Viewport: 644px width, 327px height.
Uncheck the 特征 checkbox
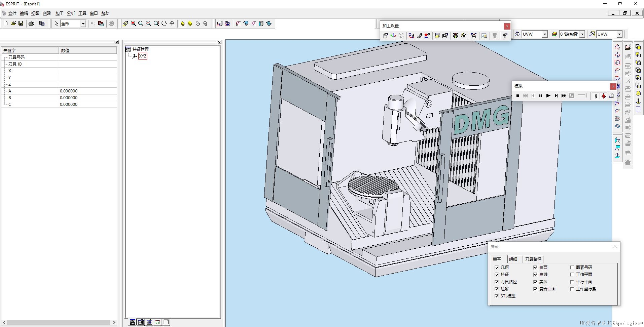(497, 274)
